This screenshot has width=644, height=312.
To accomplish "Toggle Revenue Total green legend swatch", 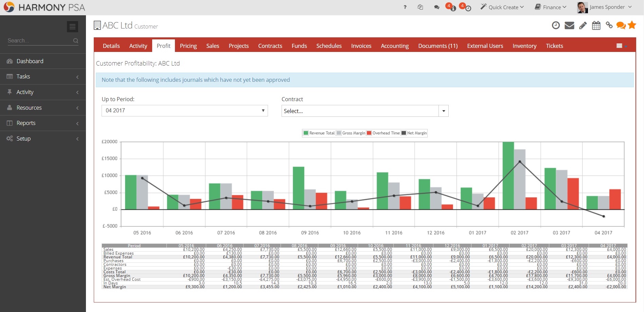I will 306,133.
